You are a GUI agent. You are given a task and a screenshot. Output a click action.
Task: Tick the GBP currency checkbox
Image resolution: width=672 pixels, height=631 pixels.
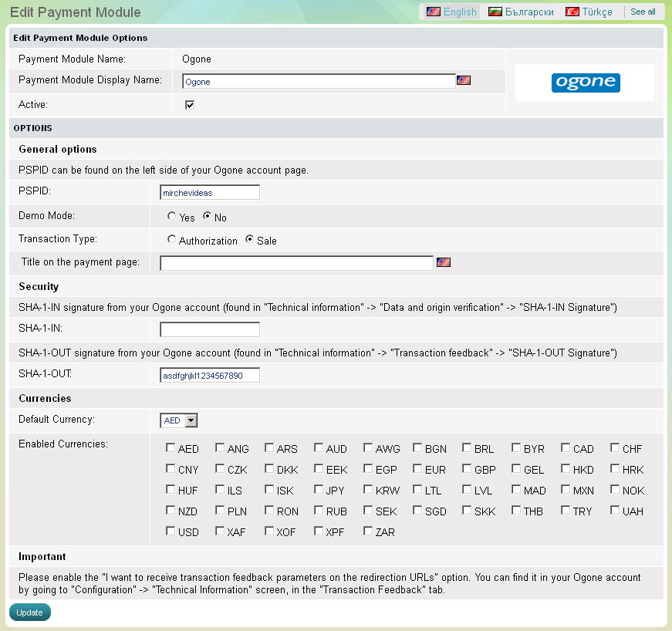coord(468,469)
